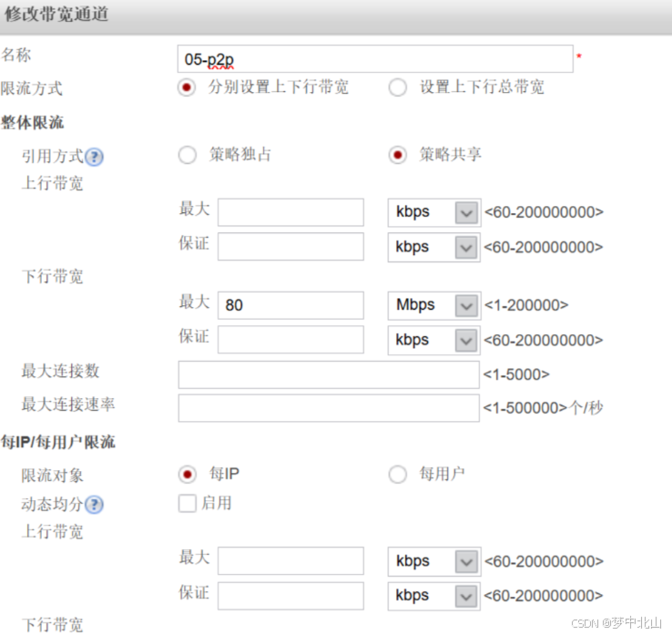Focus 整体限流 上行带宽 最大 input field
The width and height of the screenshot is (672, 635).
tap(290, 212)
